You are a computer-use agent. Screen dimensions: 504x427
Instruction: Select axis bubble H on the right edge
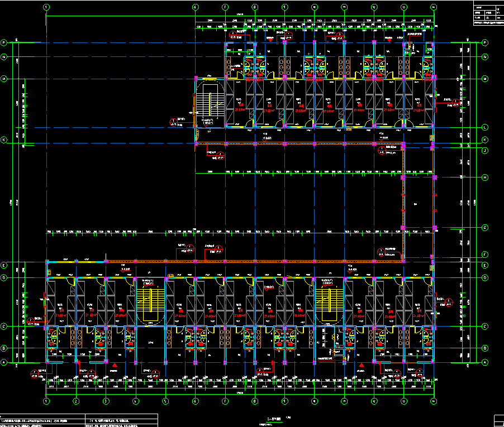[484, 177]
